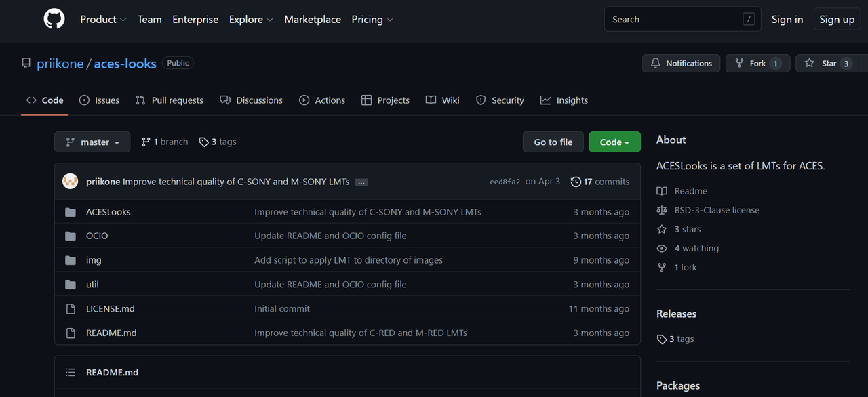Image resolution: width=868 pixels, height=397 pixels.
Task: Click the Notifications bell button
Action: point(681,63)
